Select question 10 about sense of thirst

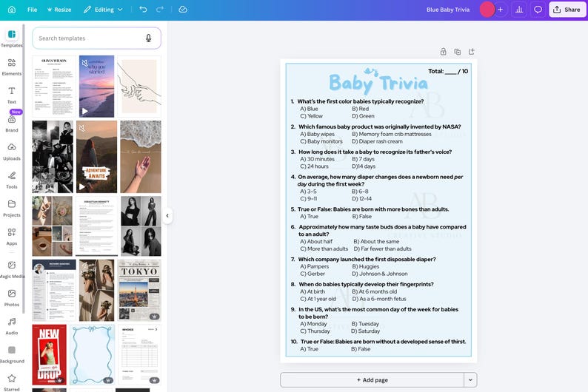(378, 342)
